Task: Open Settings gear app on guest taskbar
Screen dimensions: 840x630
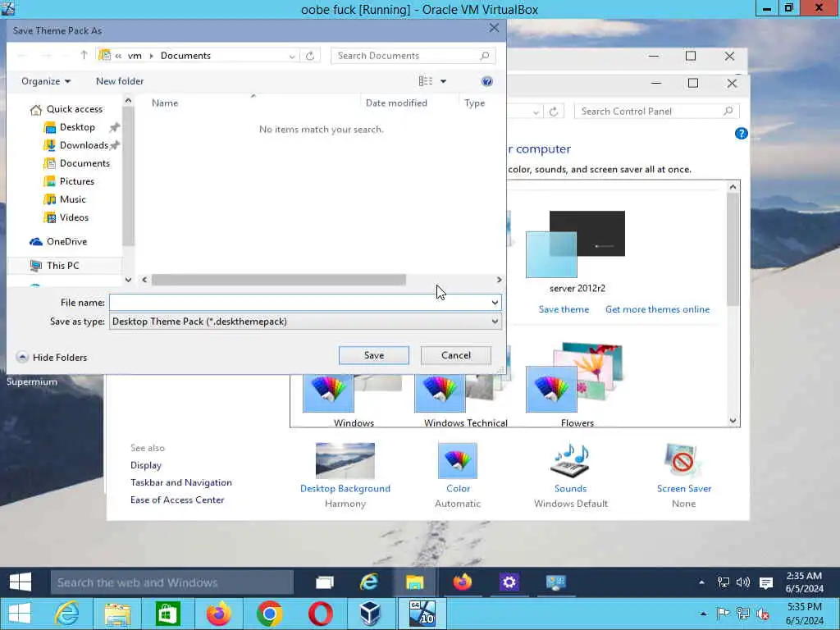Action: [x=509, y=582]
